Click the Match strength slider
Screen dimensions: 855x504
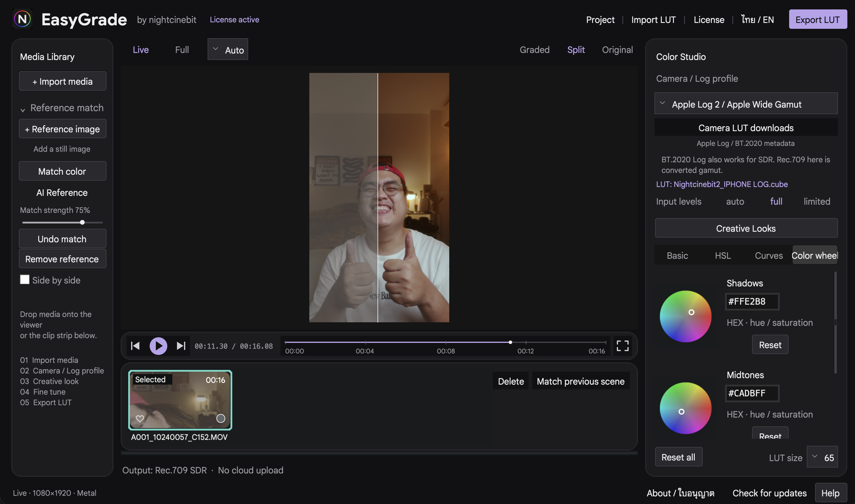click(62, 222)
